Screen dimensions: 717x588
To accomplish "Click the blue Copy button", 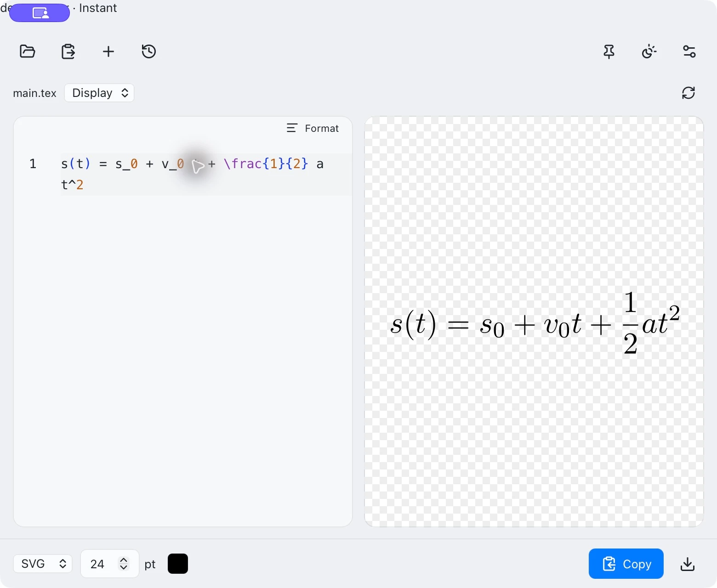I will click(x=626, y=564).
